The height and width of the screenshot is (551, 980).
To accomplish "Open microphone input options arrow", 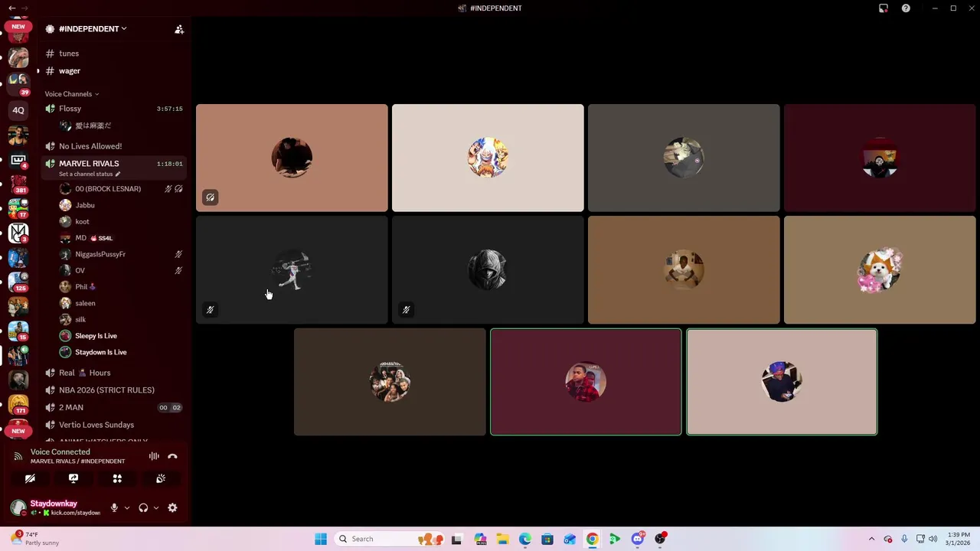I will [127, 508].
